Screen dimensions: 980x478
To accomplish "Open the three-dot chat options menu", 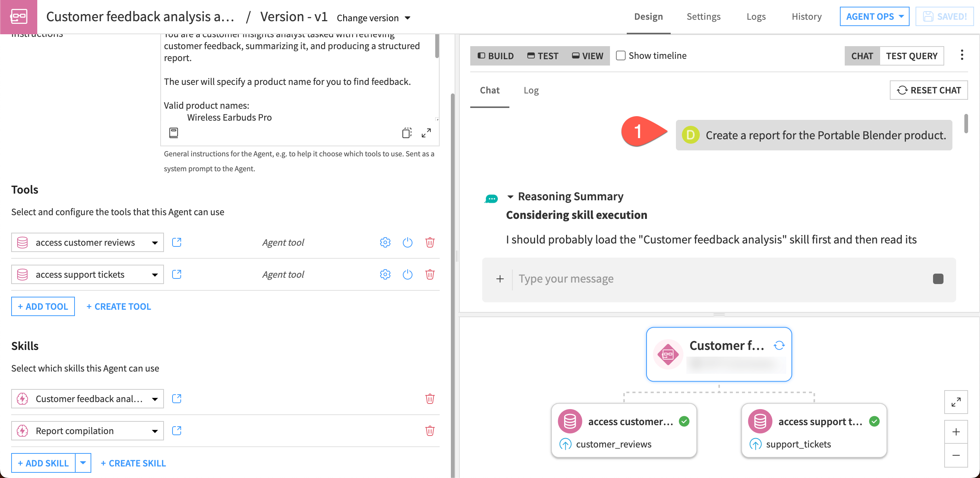I will (962, 55).
